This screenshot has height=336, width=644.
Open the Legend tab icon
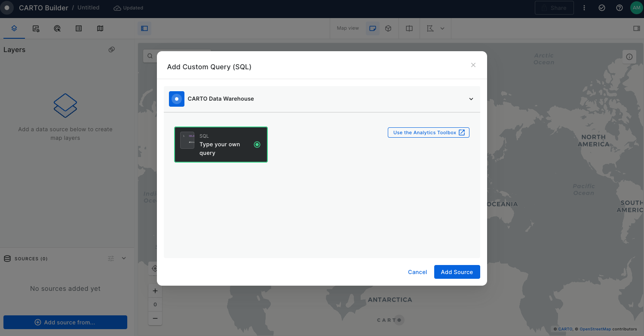point(79,28)
